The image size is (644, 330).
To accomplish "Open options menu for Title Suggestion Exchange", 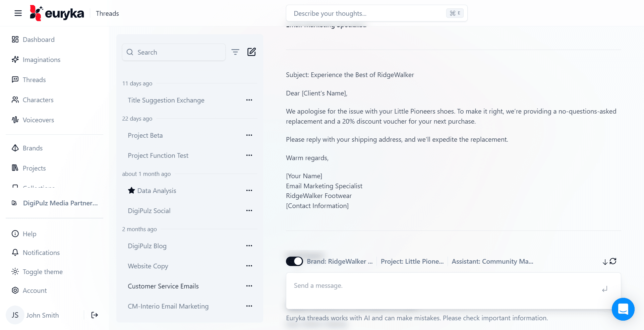I will pyautogui.click(x=249, y=100).
